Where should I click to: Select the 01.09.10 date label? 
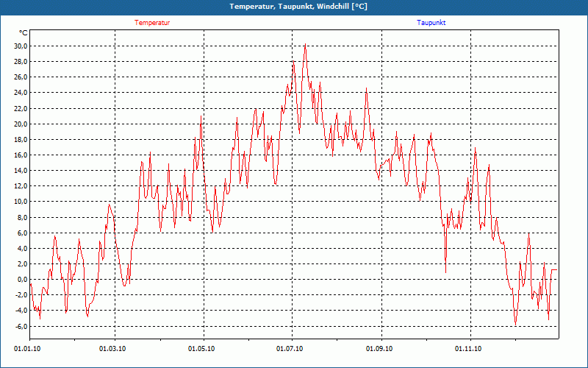pyautogui.click(x=379, y=349)
